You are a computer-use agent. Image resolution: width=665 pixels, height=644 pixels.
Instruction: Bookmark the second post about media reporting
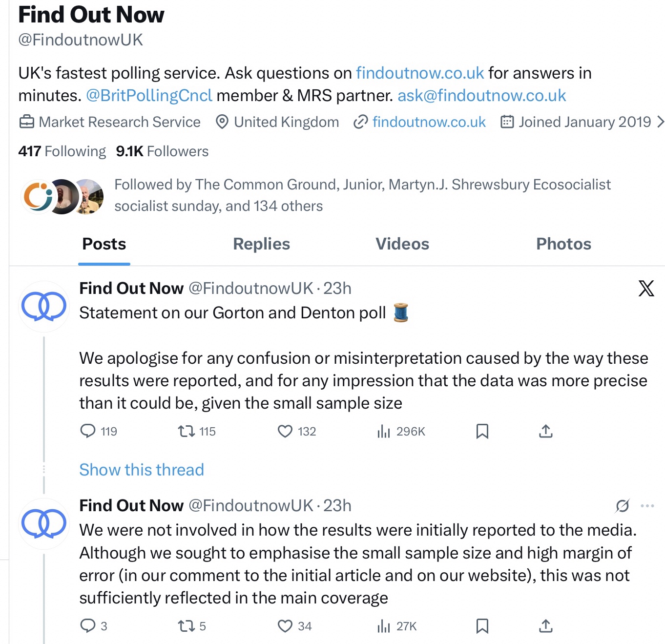pos(482,626)
